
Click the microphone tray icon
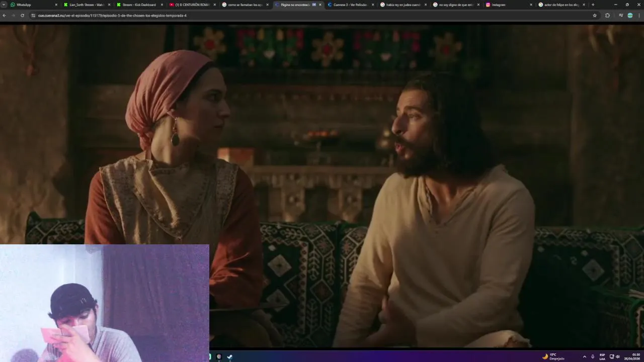coord(593,356)
